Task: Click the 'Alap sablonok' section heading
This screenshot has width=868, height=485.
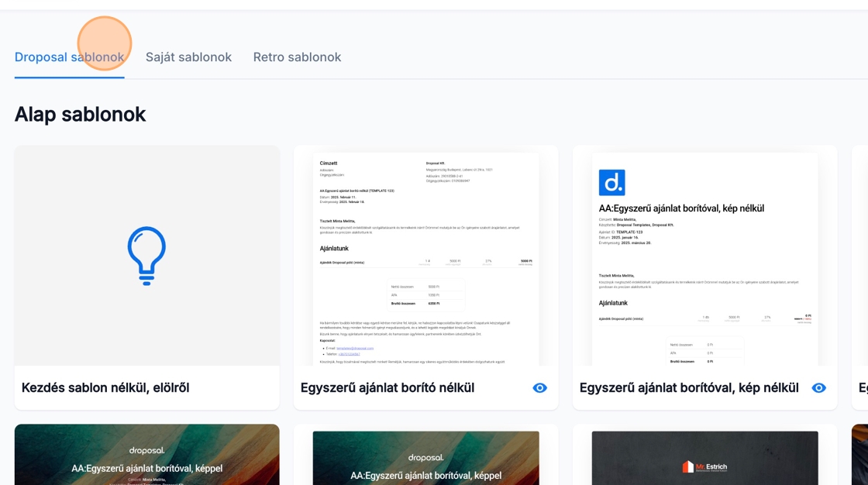Action: [x=80, y=115]
